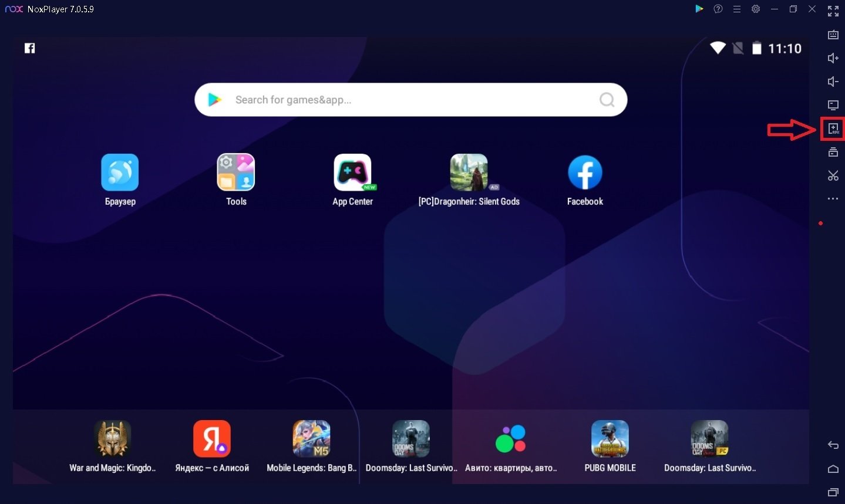This screenshot has width=845, height=504.
Task: Increase volume using the sidebar speaker icon
Action: (833, 58)
